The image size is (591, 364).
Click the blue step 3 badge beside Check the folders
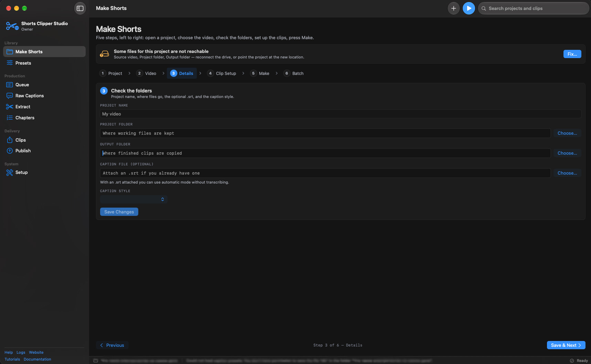(x=104, y=91)
